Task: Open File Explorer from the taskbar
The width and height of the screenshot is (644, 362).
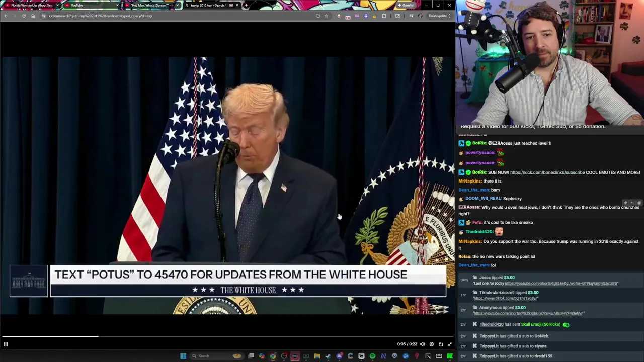Action: point(317,356)
